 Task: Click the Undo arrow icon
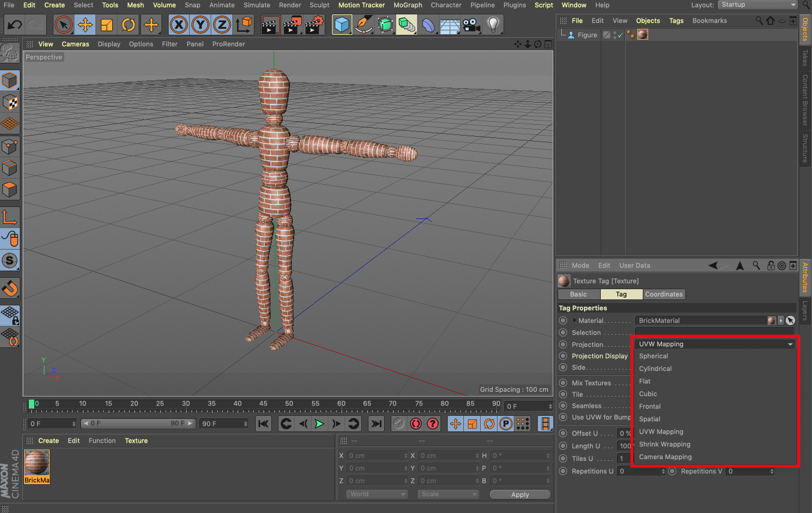[x=14, y=25]
